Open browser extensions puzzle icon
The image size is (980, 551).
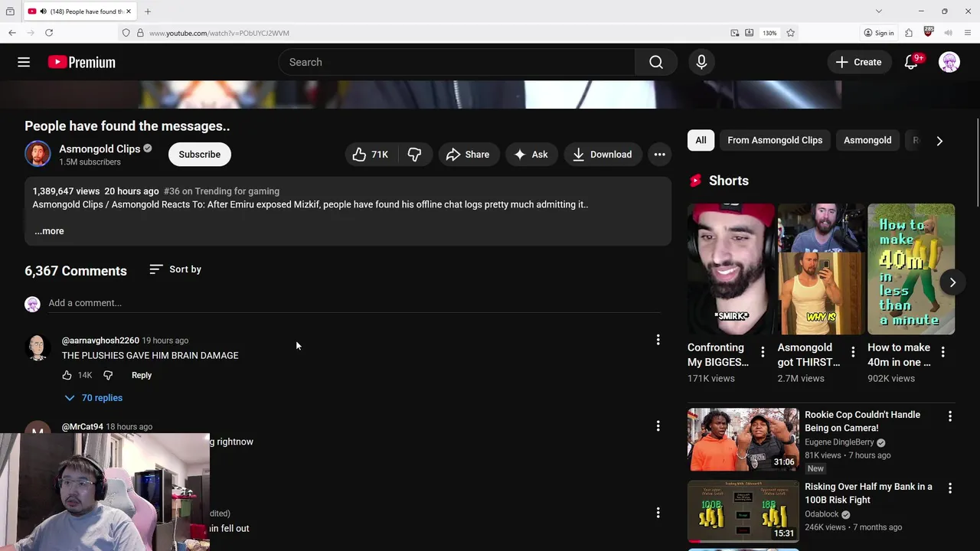(909, 33)
